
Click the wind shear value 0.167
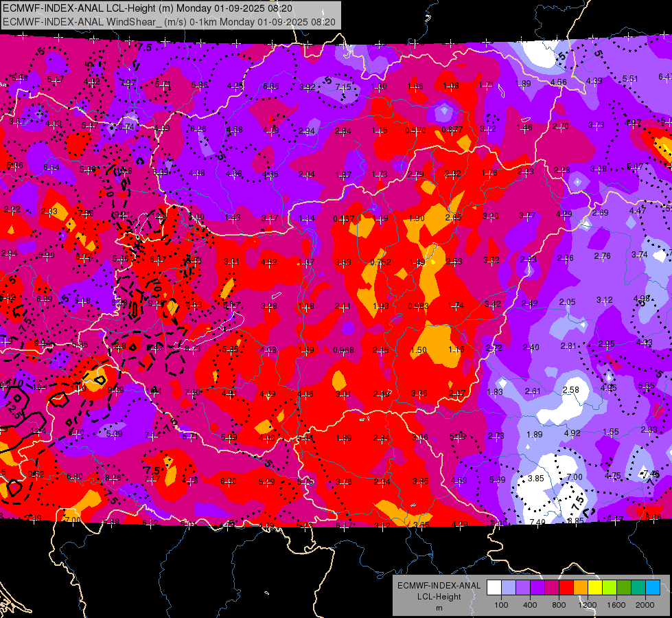(344, 219)
